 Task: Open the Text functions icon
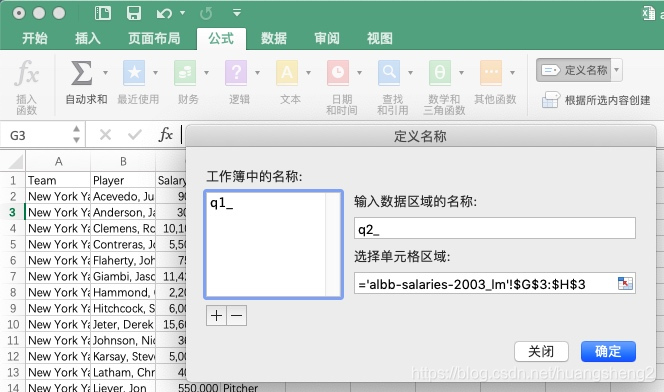[287, 73]
